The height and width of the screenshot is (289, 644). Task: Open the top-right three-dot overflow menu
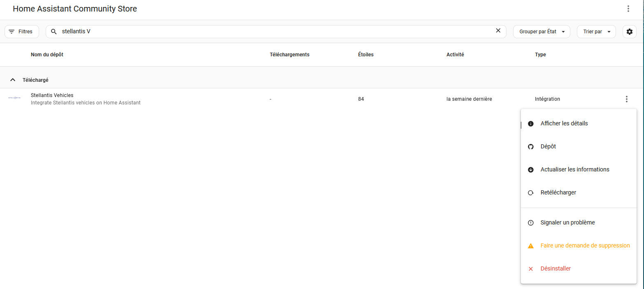pos(628,9)
